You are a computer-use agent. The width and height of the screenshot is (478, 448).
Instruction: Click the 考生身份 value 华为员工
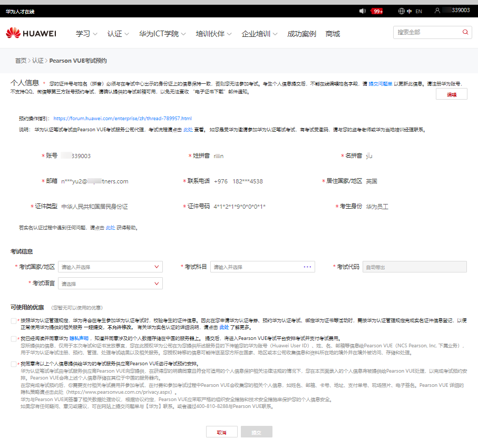(x=377, y=207)
